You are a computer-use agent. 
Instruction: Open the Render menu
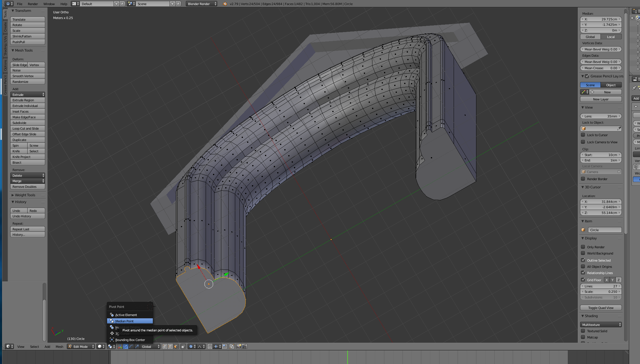pyautogui.click(x=33, y=4)
